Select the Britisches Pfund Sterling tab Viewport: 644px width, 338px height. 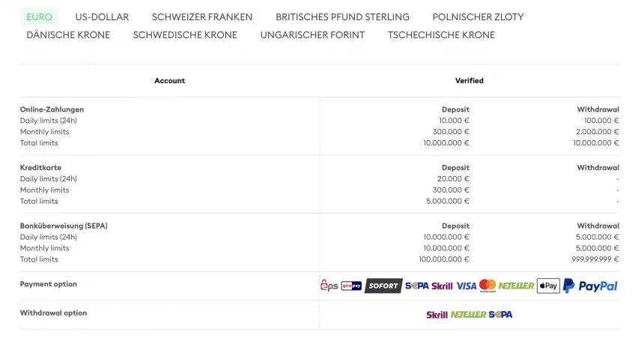[342, 16]
